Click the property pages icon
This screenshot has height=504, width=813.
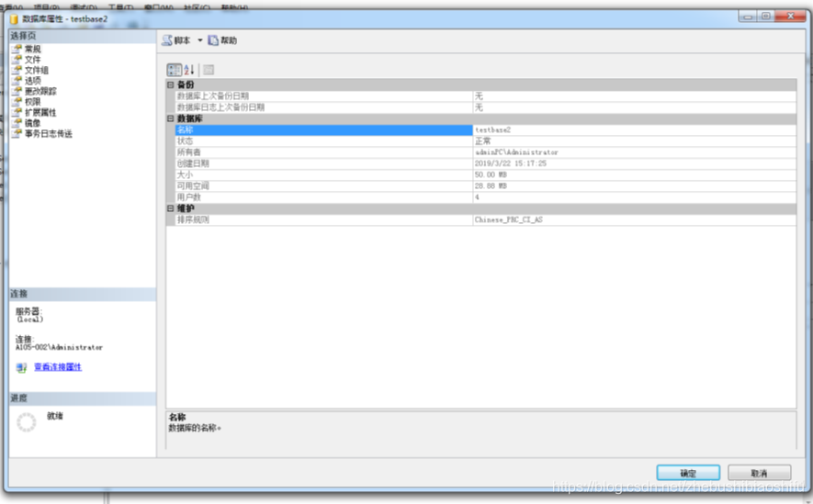(x=209, y=70)
